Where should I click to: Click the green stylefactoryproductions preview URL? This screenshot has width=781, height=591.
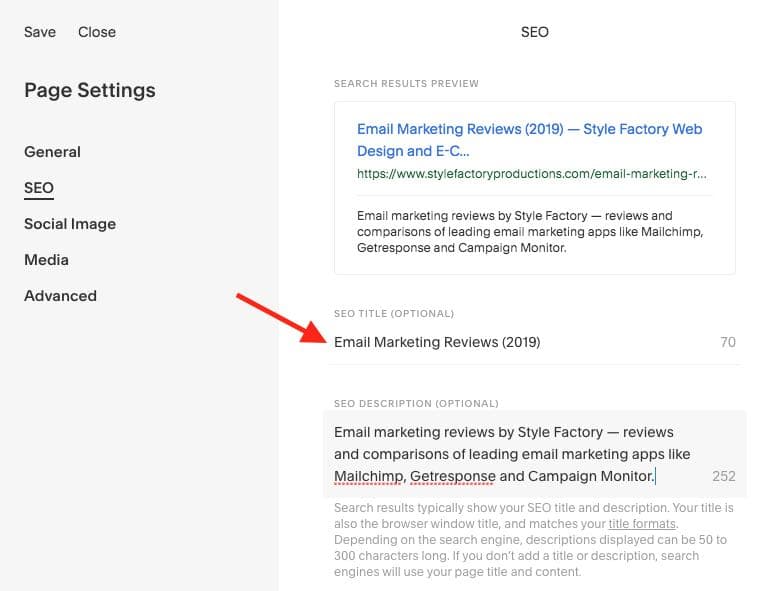click(x=531, y=174)
